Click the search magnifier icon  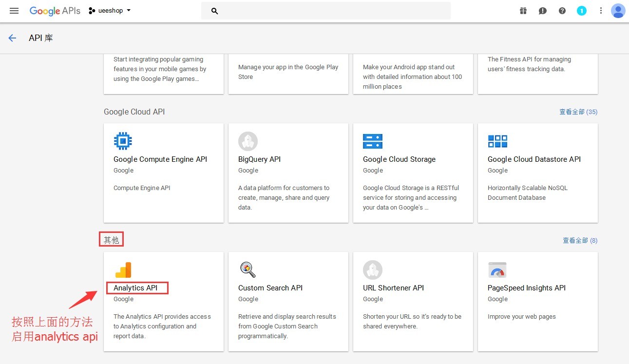[215, 11]
